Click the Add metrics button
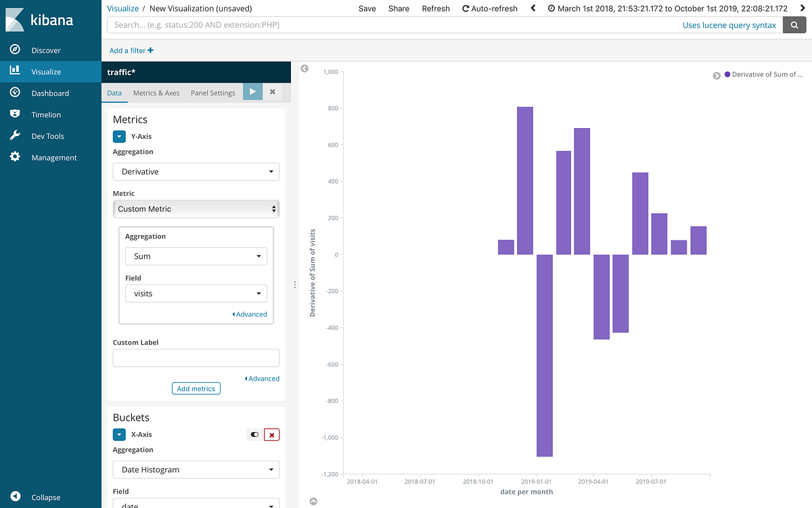This screenshot has width=812, height=508. click(196, 388)
